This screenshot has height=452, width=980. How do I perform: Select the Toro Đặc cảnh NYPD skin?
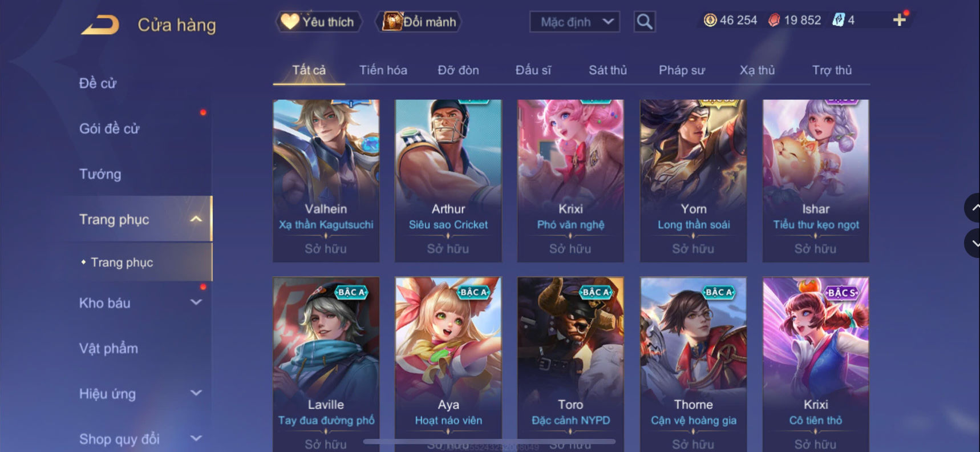coord(570,364)
